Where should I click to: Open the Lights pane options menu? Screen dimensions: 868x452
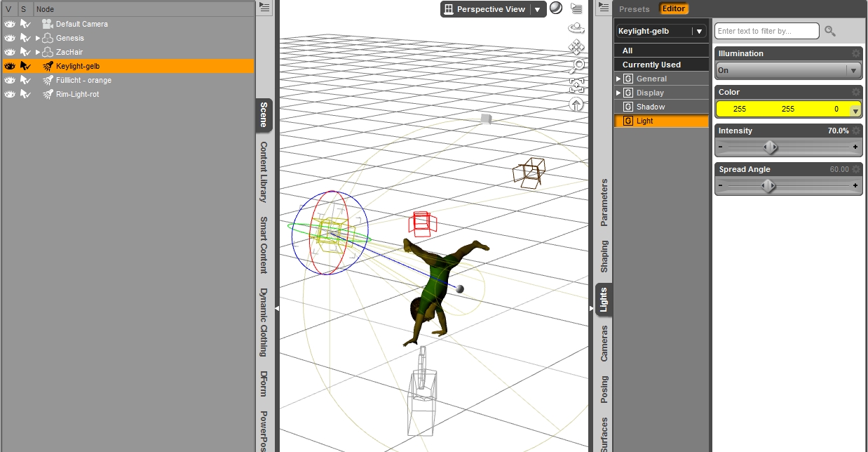tap(603, 7)
